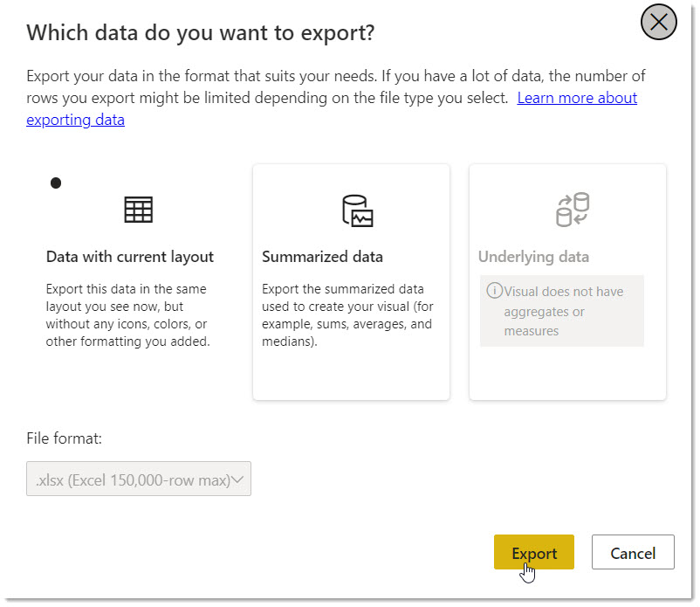The height and width of the screenshot is (607, 700).
Task: Click the table grid icon for current layout
Action: [x=139, y=210]
